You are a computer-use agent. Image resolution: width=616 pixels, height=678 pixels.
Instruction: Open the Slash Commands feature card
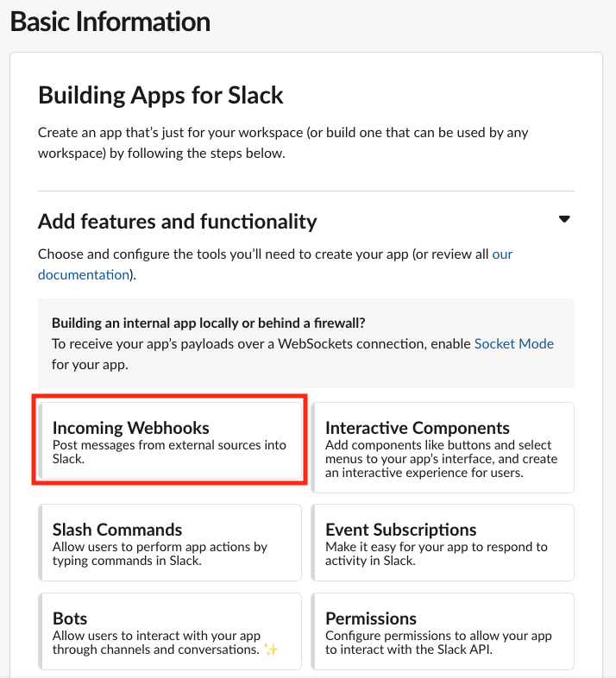(x=170, y=543)
